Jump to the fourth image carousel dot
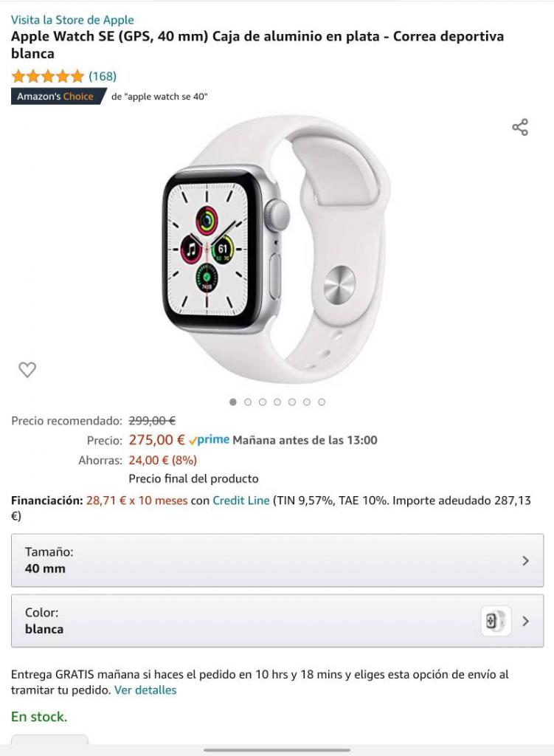Image resolution: width=554 pixels, height=756 pixels. pyautogui.click(x=277, y=402)
